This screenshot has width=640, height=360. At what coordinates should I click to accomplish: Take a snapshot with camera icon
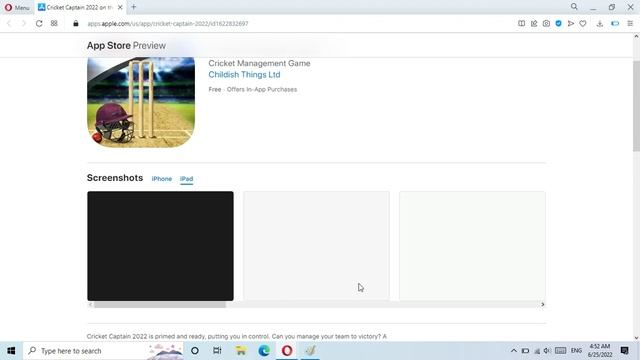click(x=546, y=24)
